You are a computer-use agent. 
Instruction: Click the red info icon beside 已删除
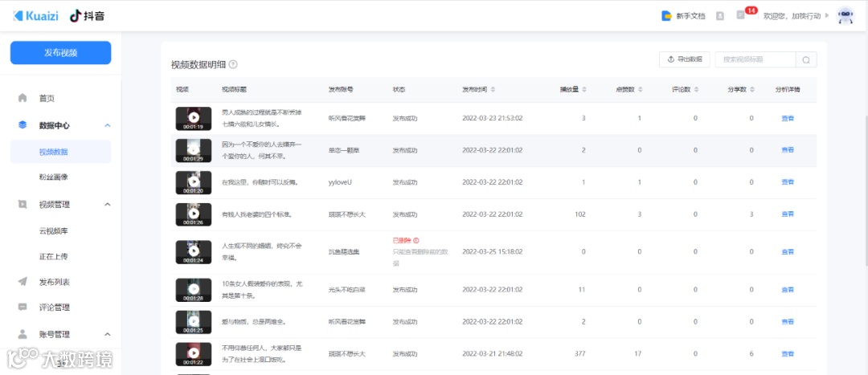[416, 241]
